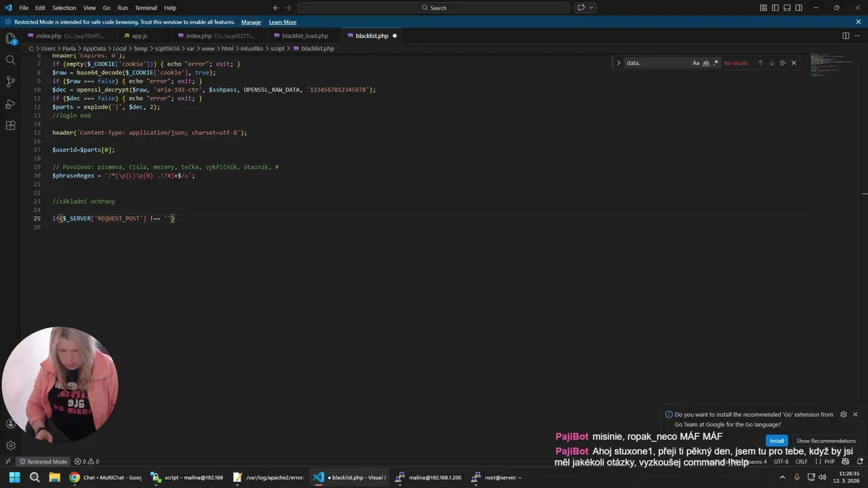Viewport: 868px width, 488px height.
Task: Open the Search view in activity bar
Action: (10, 60)
